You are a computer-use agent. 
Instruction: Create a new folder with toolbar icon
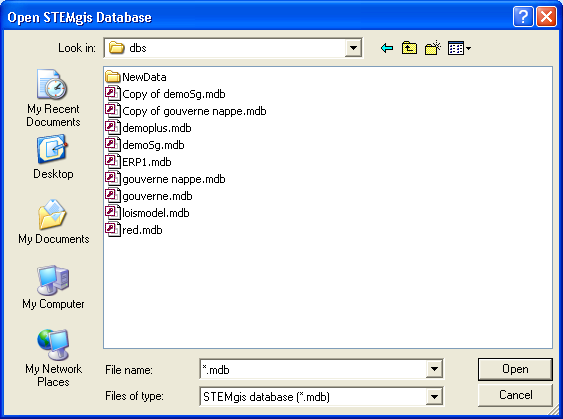click(433, 48)
